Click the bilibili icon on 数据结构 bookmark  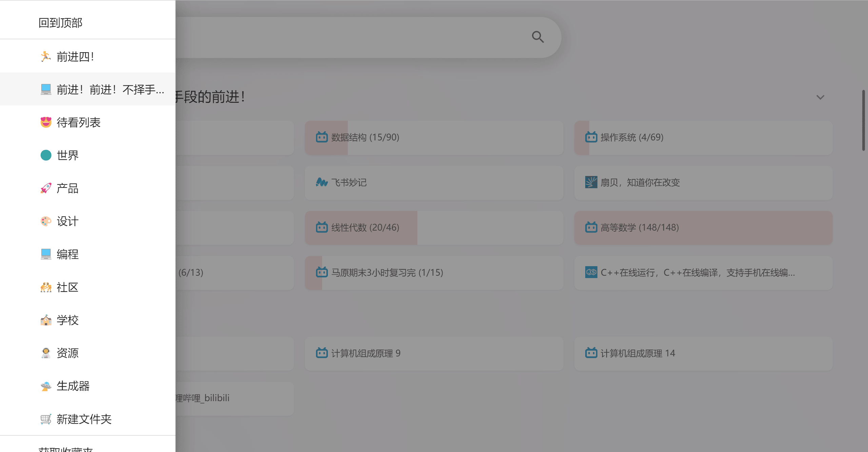coord(321,137)
